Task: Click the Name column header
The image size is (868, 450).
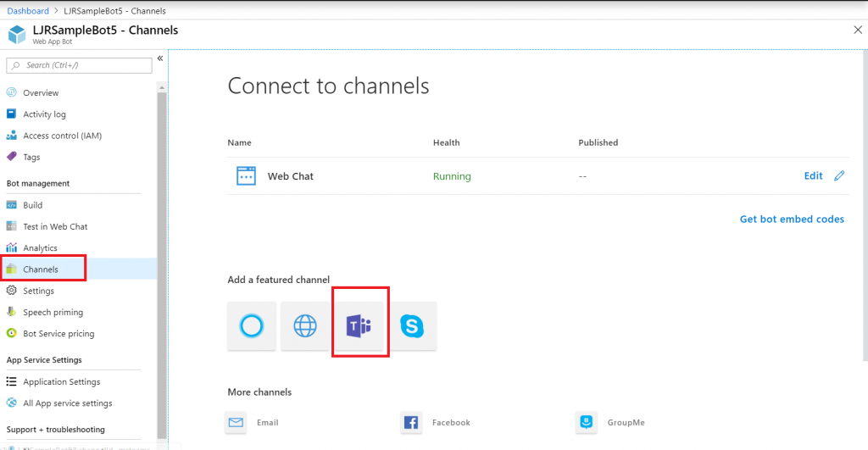Action: (239, 142)
